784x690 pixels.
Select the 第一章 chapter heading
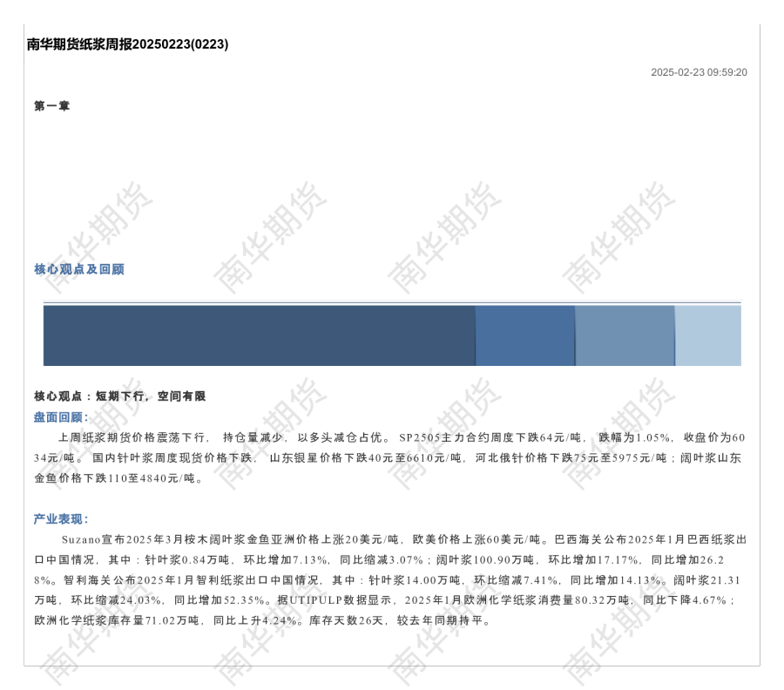point(52,106)
